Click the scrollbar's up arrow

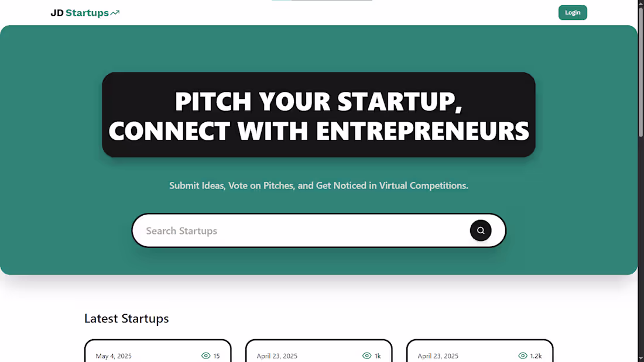coord(640,3)
